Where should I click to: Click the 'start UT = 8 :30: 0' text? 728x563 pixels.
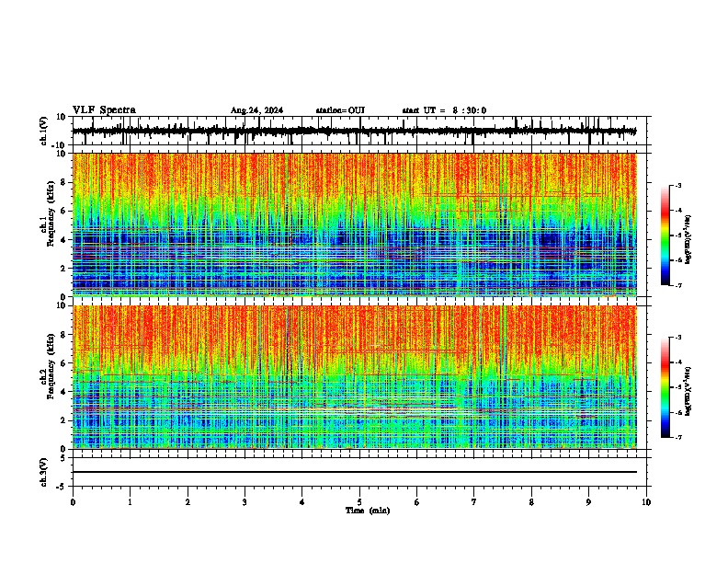tap(444, 110)
